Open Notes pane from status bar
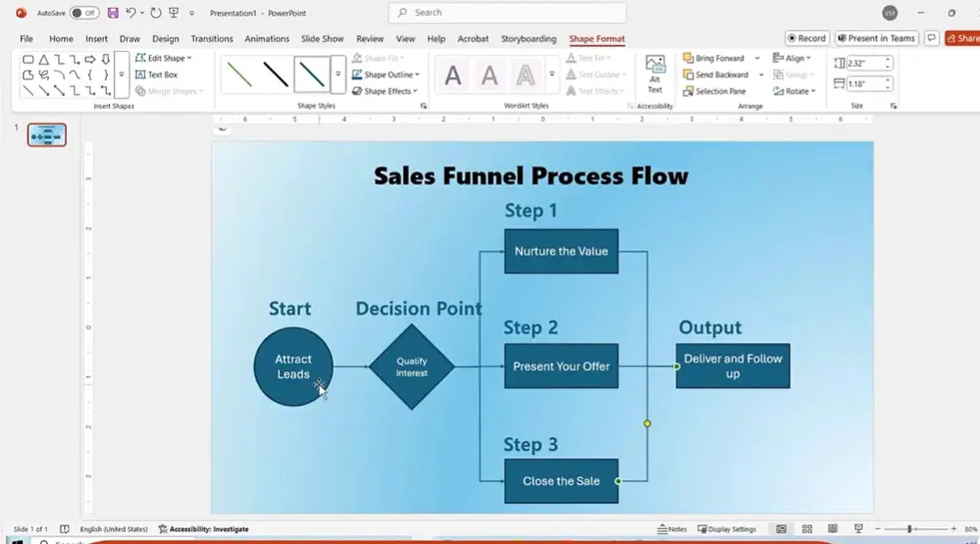This screenshot has height=544, width=980. [x=672, y=529]
